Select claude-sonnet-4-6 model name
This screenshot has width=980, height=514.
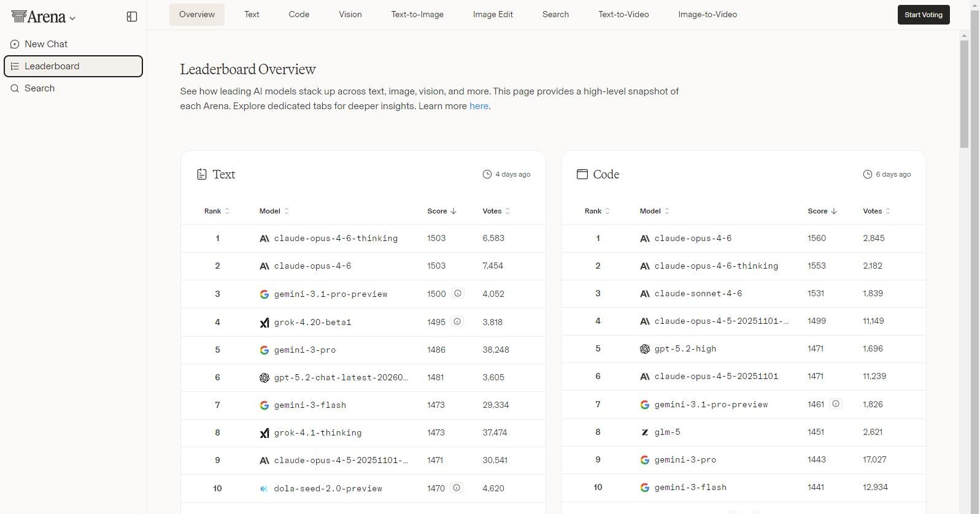698,293
